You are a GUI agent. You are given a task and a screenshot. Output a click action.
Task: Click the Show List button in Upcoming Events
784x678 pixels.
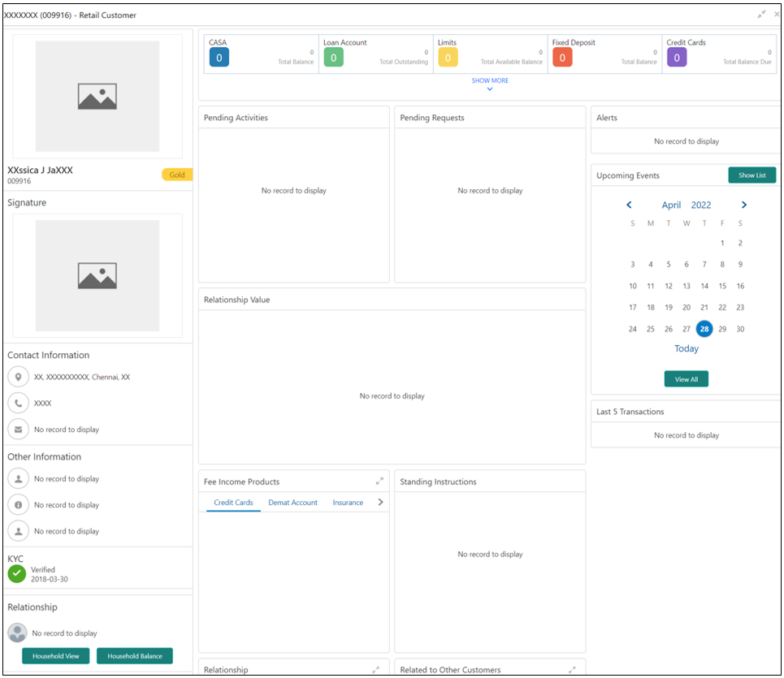[x=752, y=175]
